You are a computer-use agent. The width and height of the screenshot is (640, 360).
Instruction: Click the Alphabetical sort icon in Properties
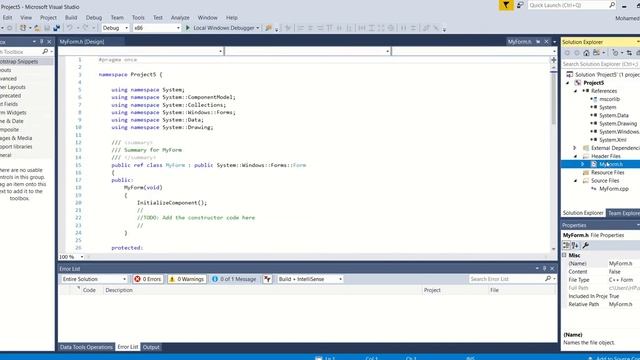575,245
